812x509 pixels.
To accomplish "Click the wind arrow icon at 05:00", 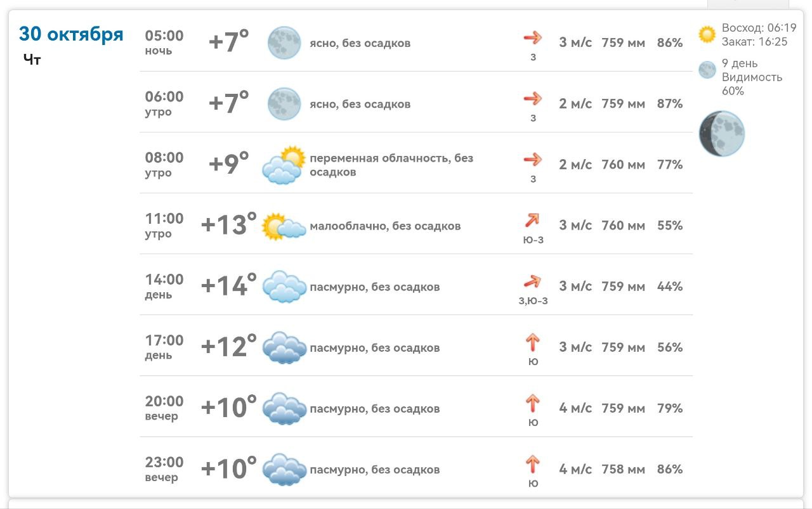I will [533, 38].
